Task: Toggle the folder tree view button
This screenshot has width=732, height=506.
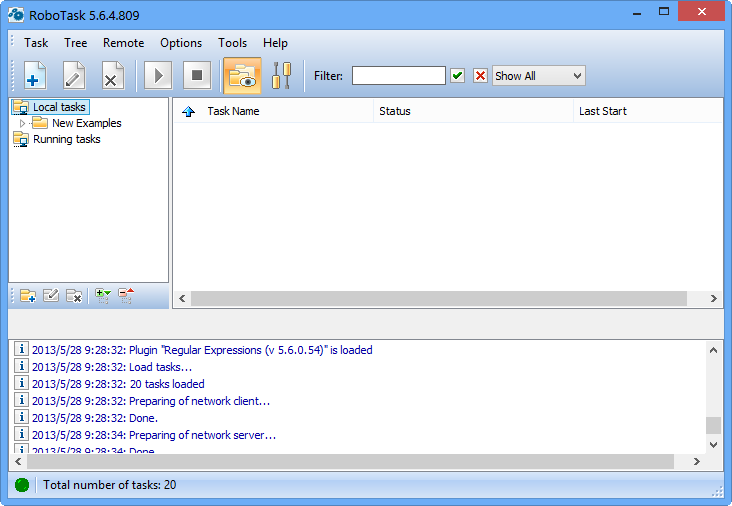Action: (242, 76)
